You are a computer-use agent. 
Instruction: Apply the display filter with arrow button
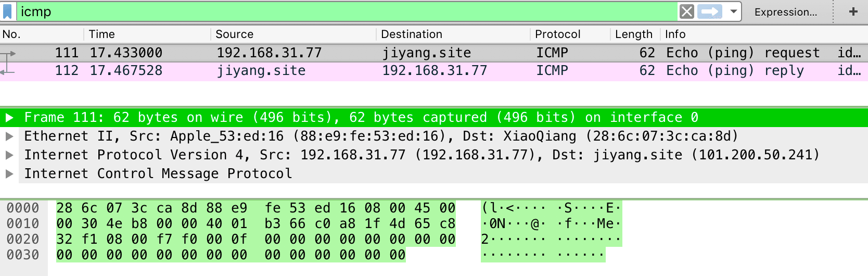[x=710, y=11]
